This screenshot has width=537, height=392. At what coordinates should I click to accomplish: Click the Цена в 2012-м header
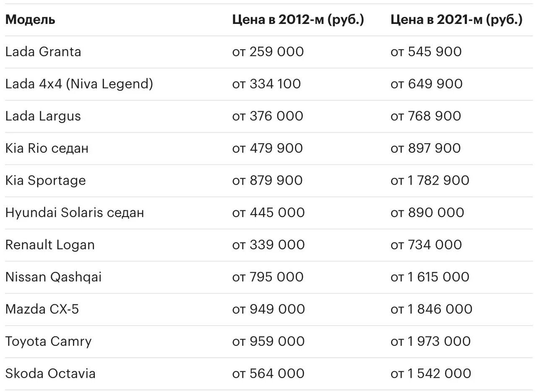(x=298, y=20)
